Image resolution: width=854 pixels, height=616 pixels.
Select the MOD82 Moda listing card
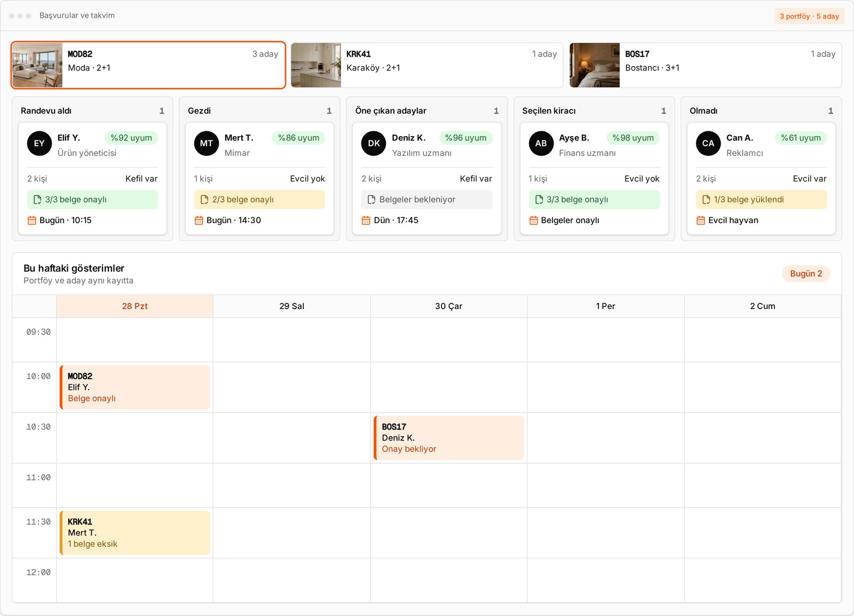tap(148, 65)
